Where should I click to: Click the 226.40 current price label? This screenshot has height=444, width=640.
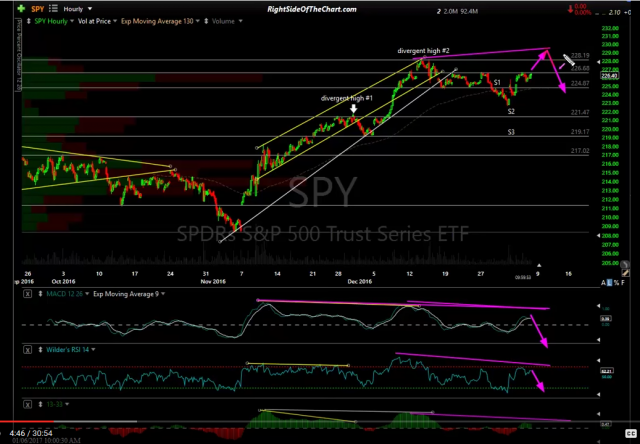(x=609, y=75)
